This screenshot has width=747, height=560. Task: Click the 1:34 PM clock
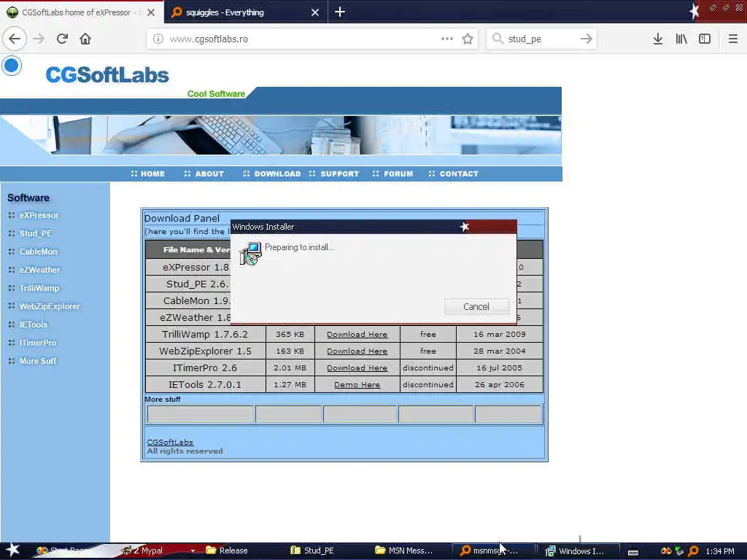[720, 551]
